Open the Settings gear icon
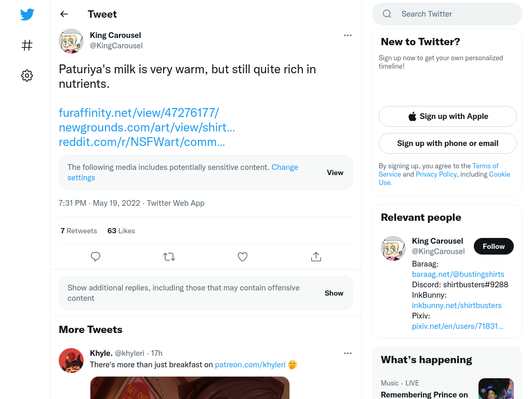The image size is (532, 399). tap(27, 75)
